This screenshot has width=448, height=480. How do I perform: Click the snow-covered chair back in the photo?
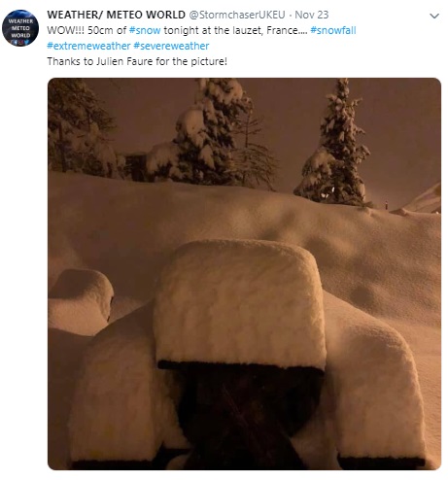[x=240, y=303]
